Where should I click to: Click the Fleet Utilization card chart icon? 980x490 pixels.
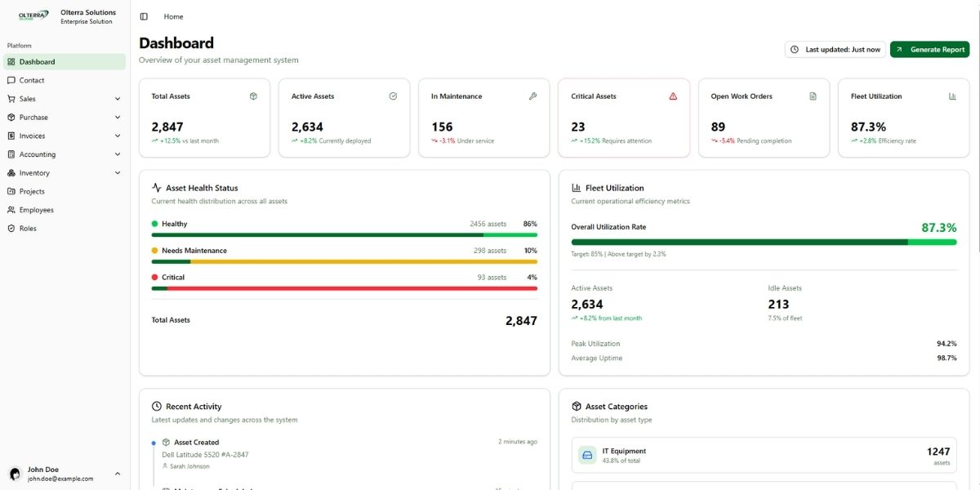pos(952,96)
